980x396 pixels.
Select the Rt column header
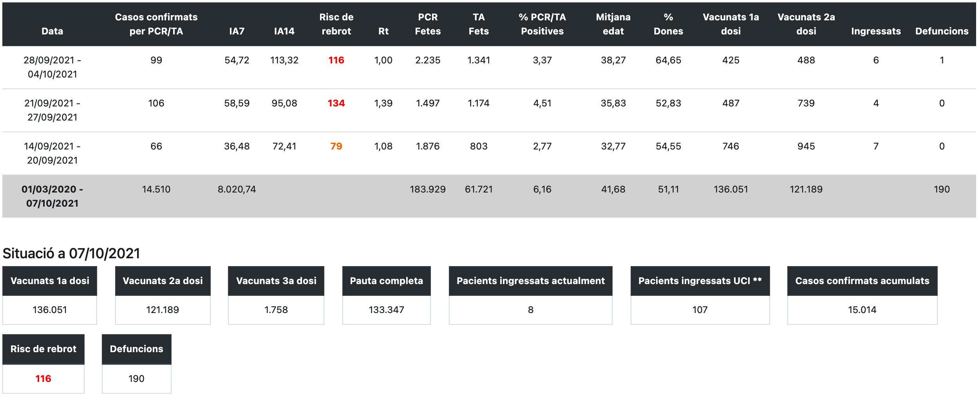383,31
